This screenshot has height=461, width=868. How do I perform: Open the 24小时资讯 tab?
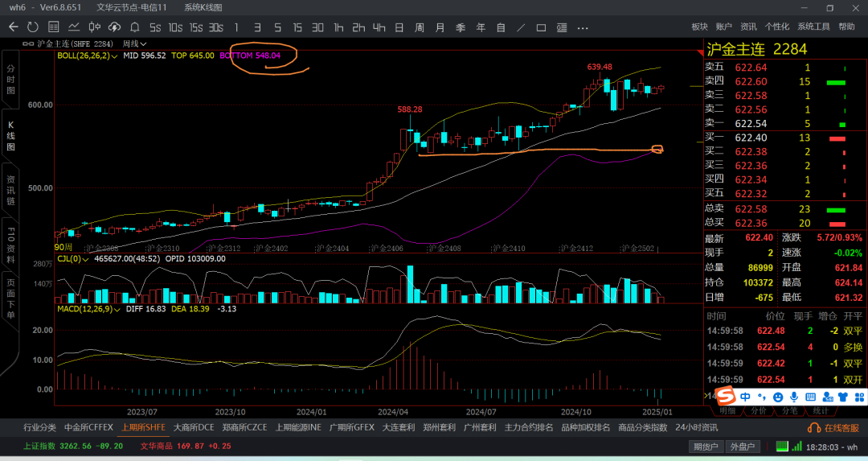tap(696, 427)
